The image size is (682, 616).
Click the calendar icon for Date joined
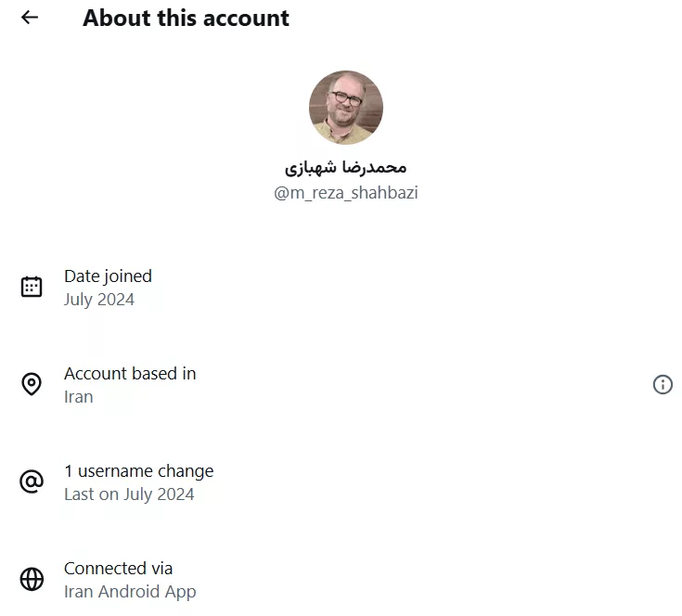click(32, 287)
